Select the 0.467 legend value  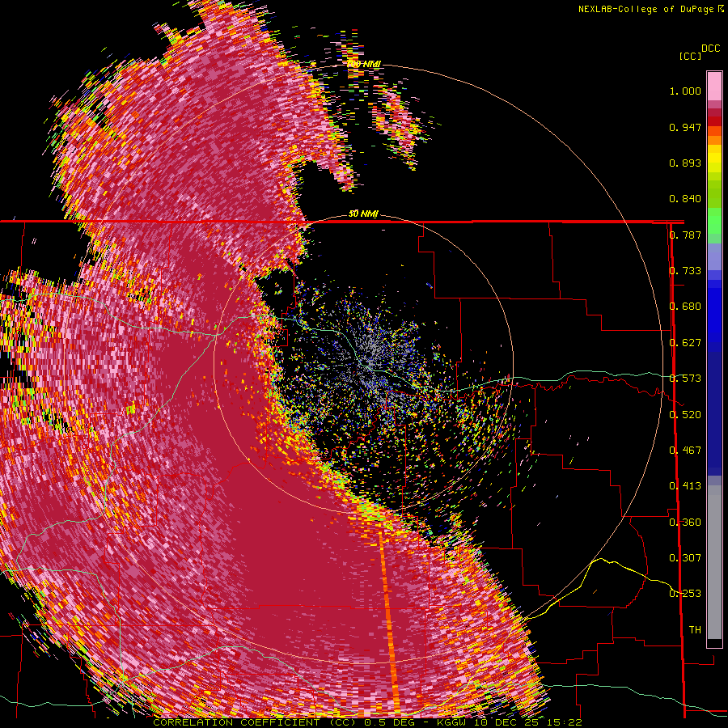click(685, 450)
